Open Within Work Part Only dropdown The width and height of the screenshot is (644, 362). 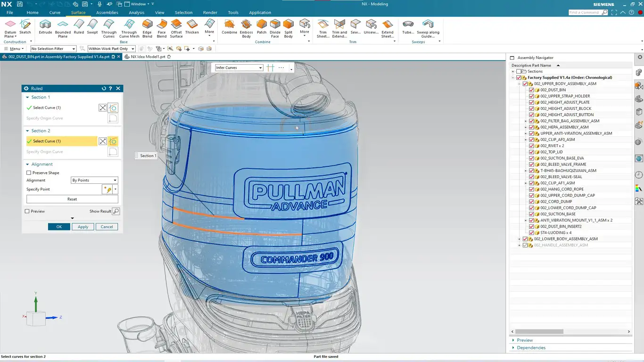pyautogui.click(x=111, y=49)
